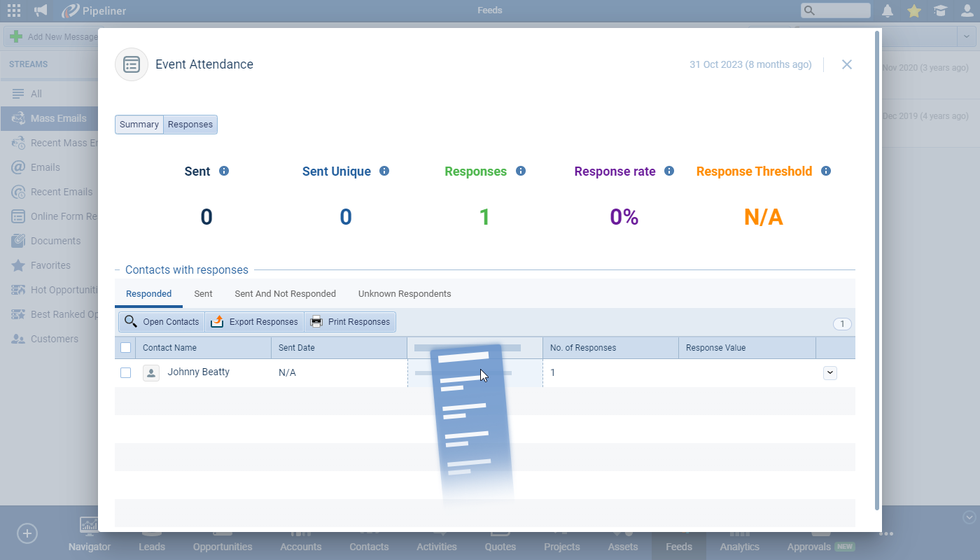Expand the bottom navigation bar chevron
The height and width of the screenshot is (560, 980).
(x=969, y=517)
